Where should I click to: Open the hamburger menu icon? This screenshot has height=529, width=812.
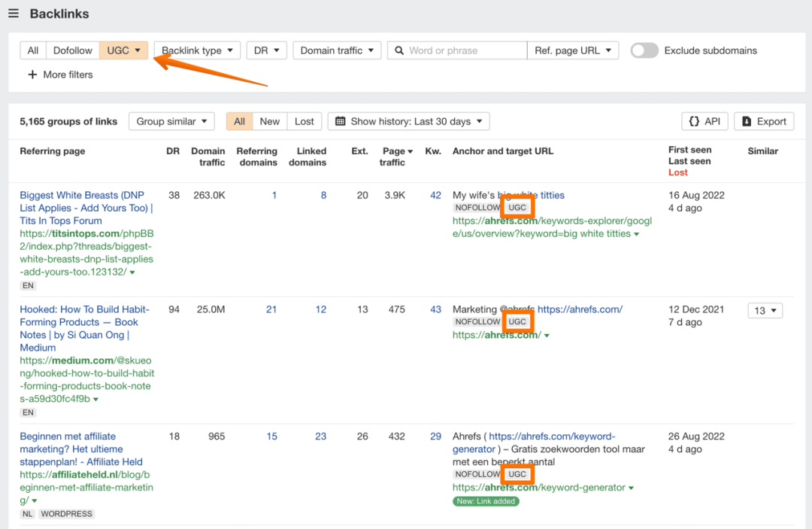tap(14, 14)
